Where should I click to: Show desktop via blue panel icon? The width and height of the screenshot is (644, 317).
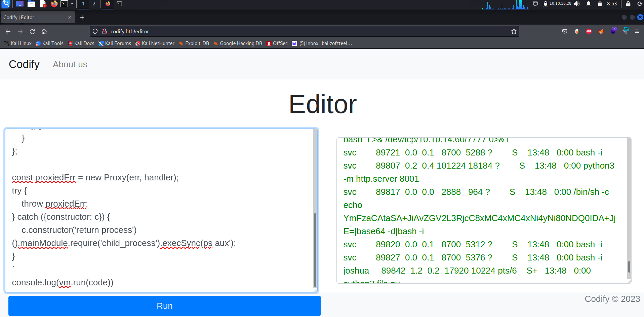coord(20,4)
